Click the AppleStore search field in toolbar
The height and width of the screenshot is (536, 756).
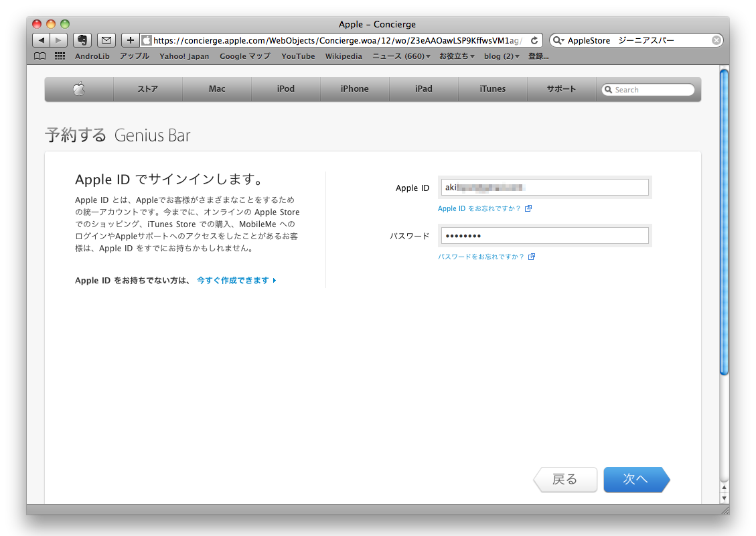pos(636,40)
